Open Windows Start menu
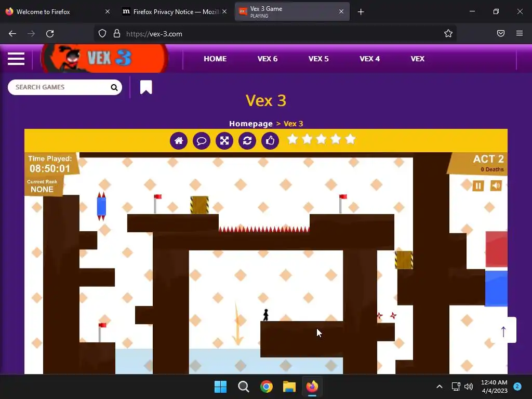This screenshot has width=532, height=399. [x=220, y=387]
